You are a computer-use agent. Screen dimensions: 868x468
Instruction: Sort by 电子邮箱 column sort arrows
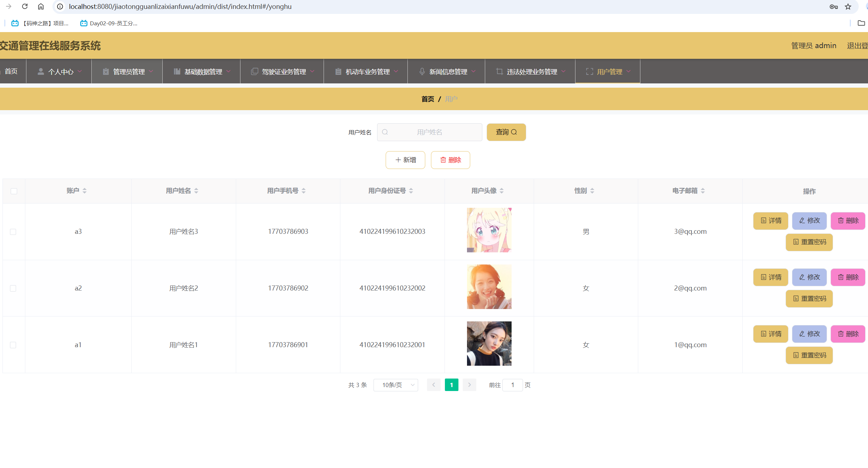tap(702, 191)
